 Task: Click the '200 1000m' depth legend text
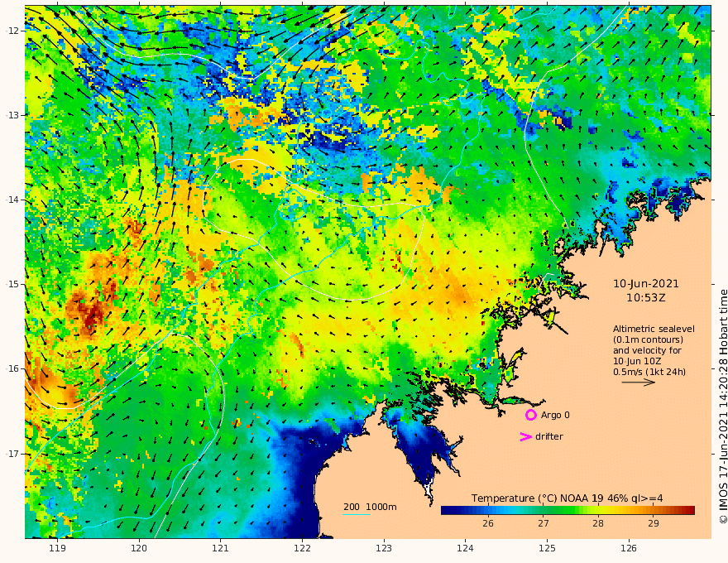point(370,507)
